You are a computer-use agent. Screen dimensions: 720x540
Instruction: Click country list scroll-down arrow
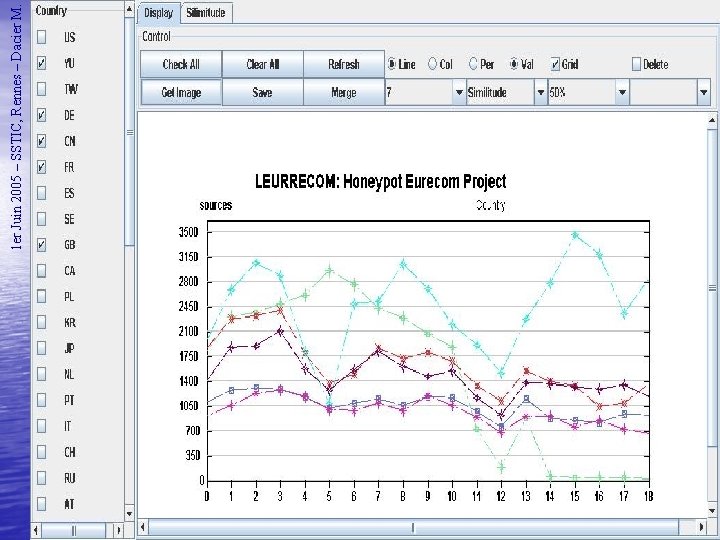pos(129,514)
